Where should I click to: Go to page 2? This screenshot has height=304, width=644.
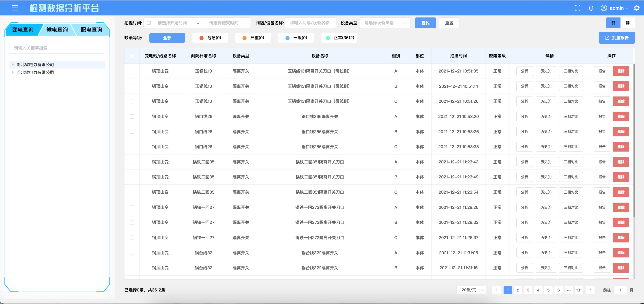click(518, 290)
